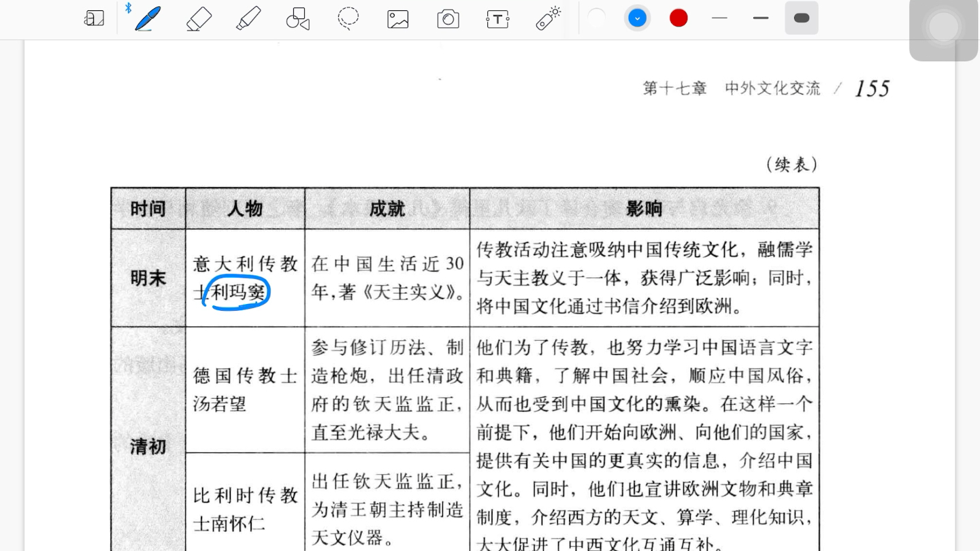The image size is (980, 551).
Task: Click the 《天主实义》 achievement cell
Action: [x=387, y=278]
